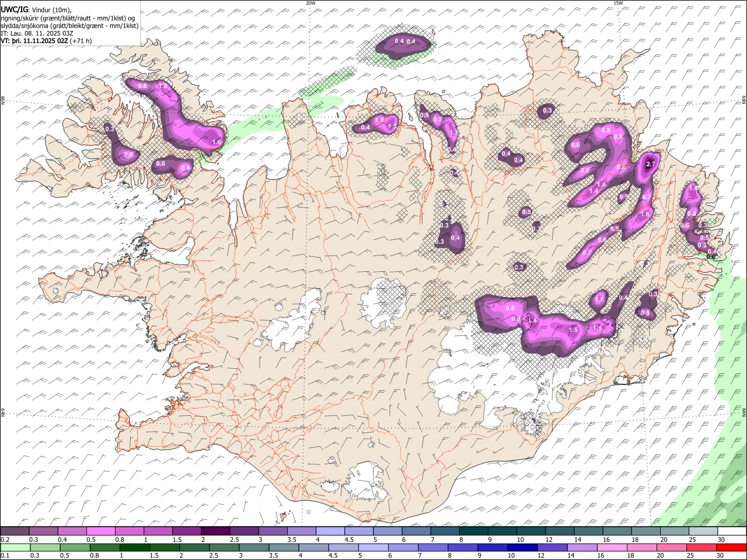The image size is (747, 560).
Task: Click the '0.2' legend label
Action: 5,540
